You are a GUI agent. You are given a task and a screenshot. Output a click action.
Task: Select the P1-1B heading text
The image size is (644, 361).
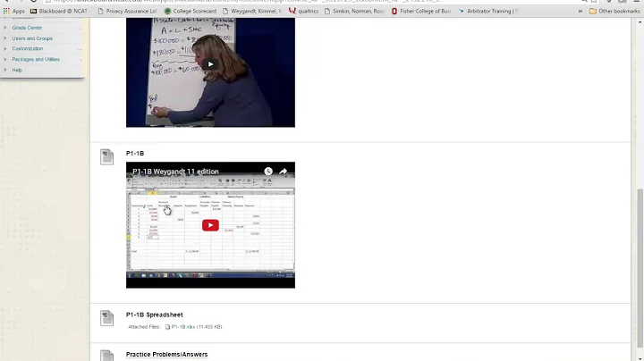tap(135, 154)
